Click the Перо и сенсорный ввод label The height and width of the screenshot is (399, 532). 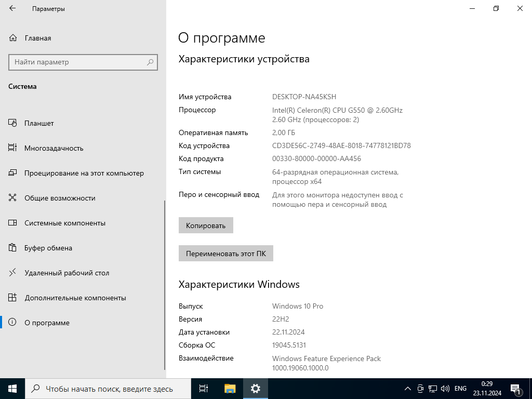(x=219, y=194)
